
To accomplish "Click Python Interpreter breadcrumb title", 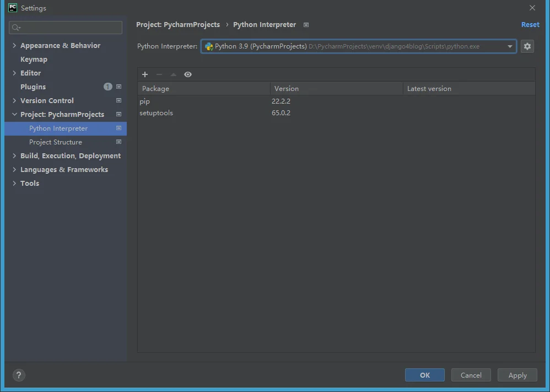I will point(265,25).
